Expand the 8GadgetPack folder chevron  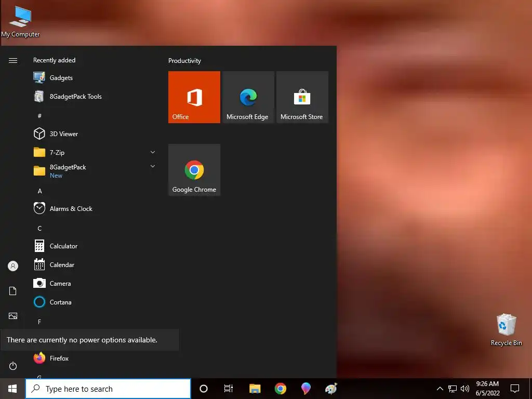(x=153, y=166)
